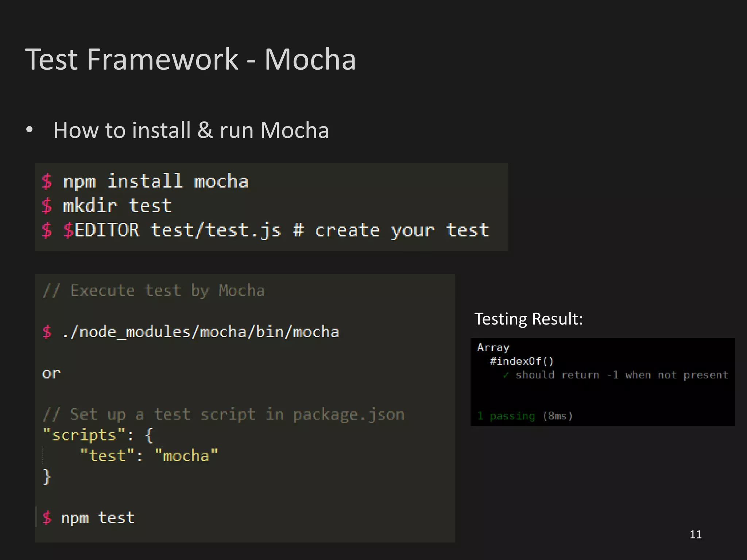Click the slide number 11
The width and height of the screenshot is (747, 560).
click(x=696, y=534)
